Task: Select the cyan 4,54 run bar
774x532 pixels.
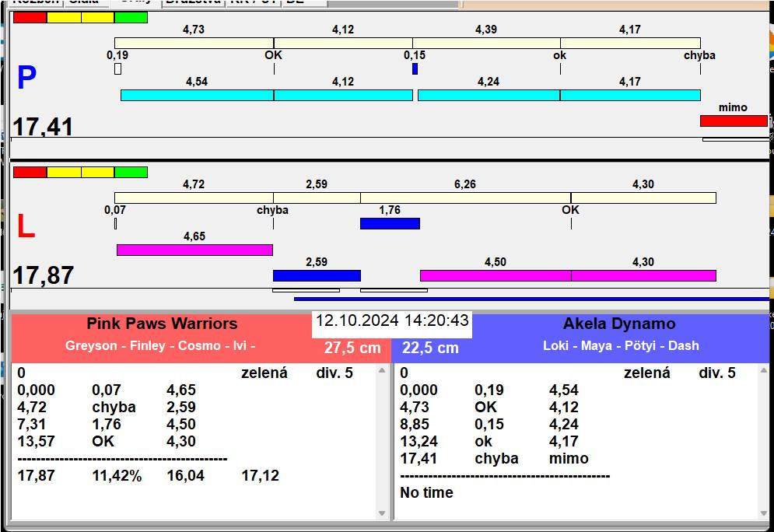Action: (x=197, y=95)
